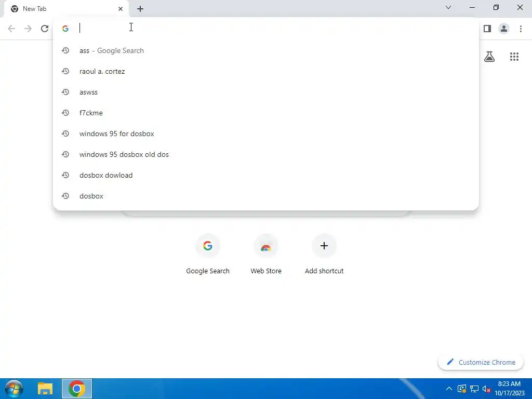532x399 pixels.
Task: Close the New Tab tab
Action: click(x=120, y=9)
